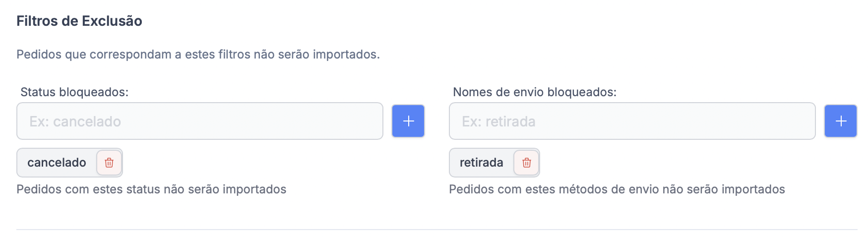The height and width of the screenshot is (239, 868).
Task: Click helper text about blocked shipping methods
Action: coord(617,189)
